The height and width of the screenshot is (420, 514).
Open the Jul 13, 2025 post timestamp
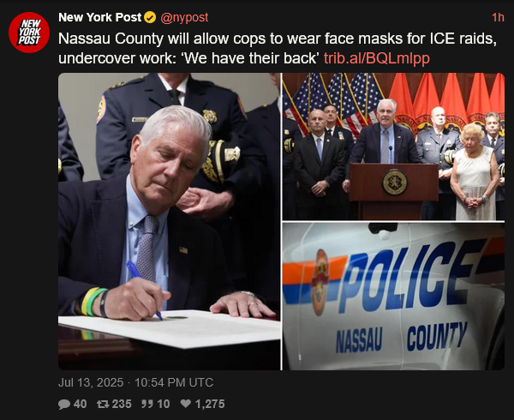click(x=91, y=382)
